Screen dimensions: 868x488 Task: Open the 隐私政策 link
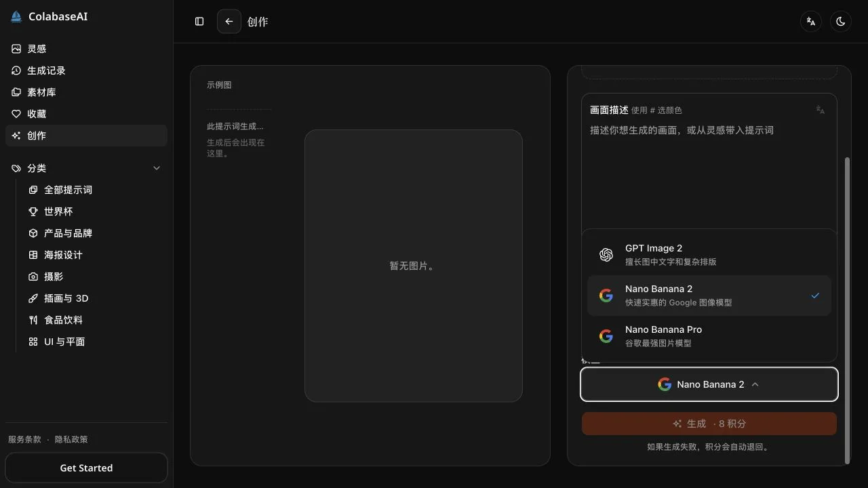[x=71, y=439]
